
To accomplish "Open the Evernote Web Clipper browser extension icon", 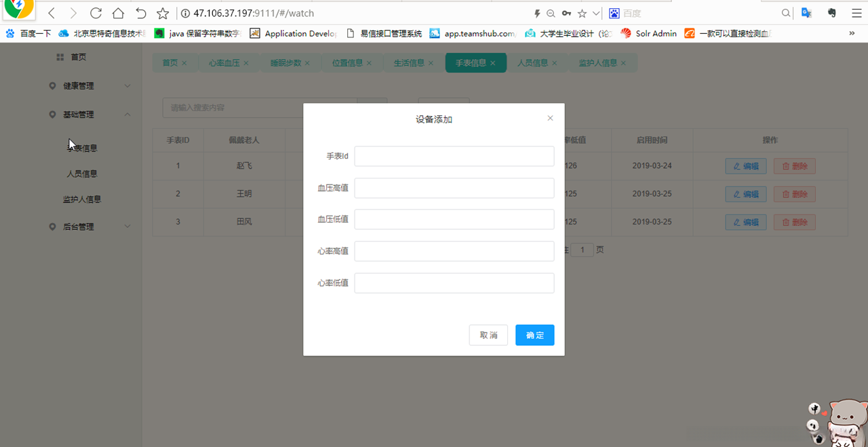I will [x=831, y=13].
